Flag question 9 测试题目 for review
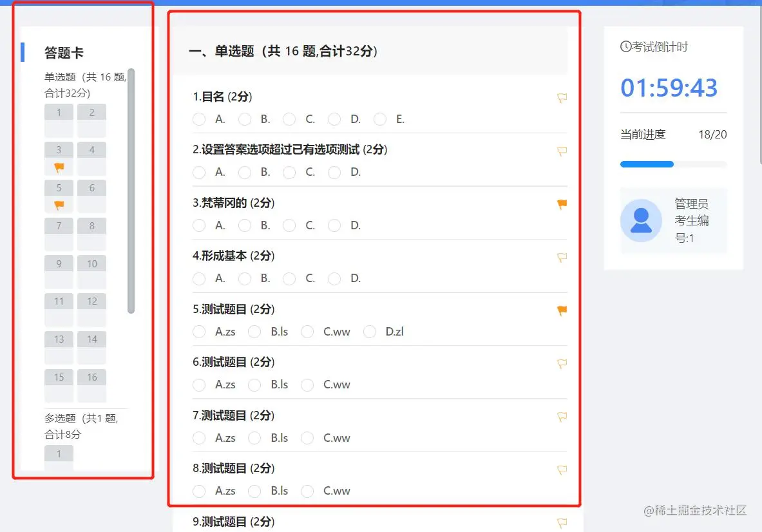 pos(562,523)
